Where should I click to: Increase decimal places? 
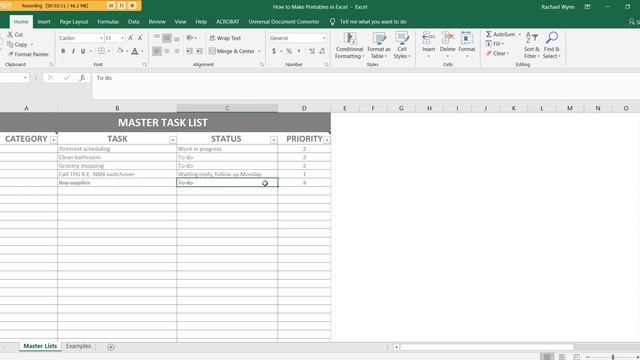point(312,51)
